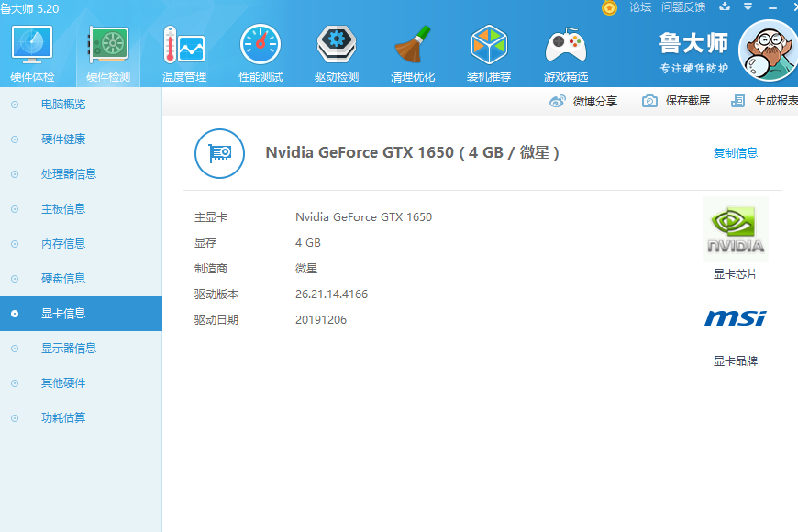Screen dimensions: 798x532
Task: Click the graphics card icon beside the title
Action: (219, 153)
